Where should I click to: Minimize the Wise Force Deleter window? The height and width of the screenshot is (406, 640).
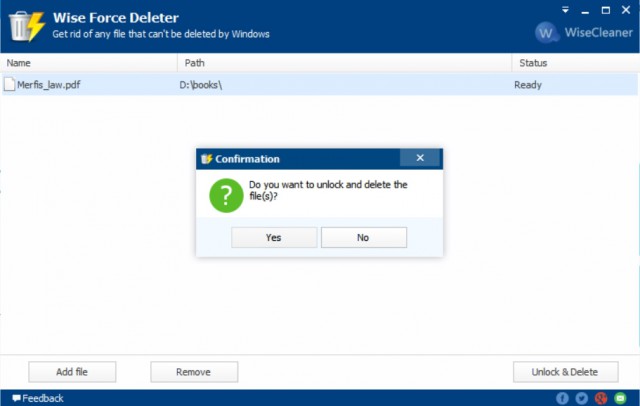[x=585, y=11]
